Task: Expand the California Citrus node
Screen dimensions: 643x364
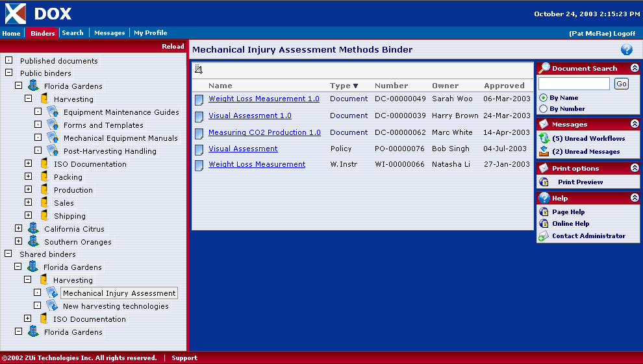Action: [x=18, y=228]
